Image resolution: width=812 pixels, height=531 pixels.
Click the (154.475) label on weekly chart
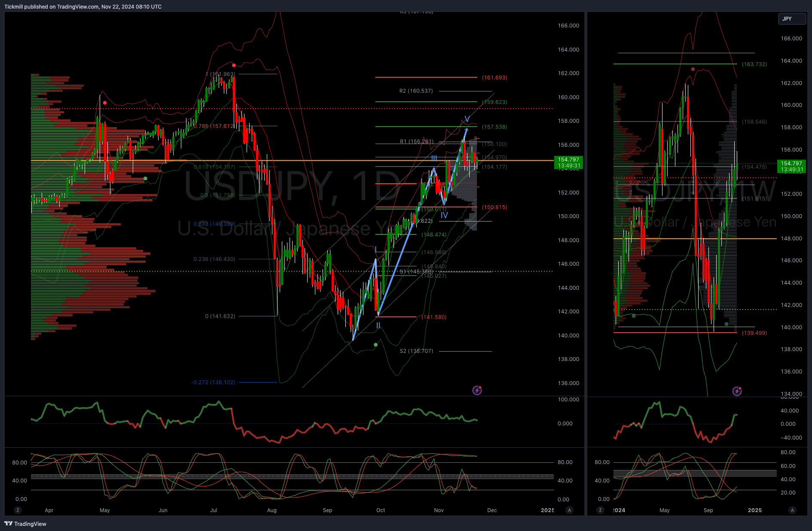pos(754,167)
